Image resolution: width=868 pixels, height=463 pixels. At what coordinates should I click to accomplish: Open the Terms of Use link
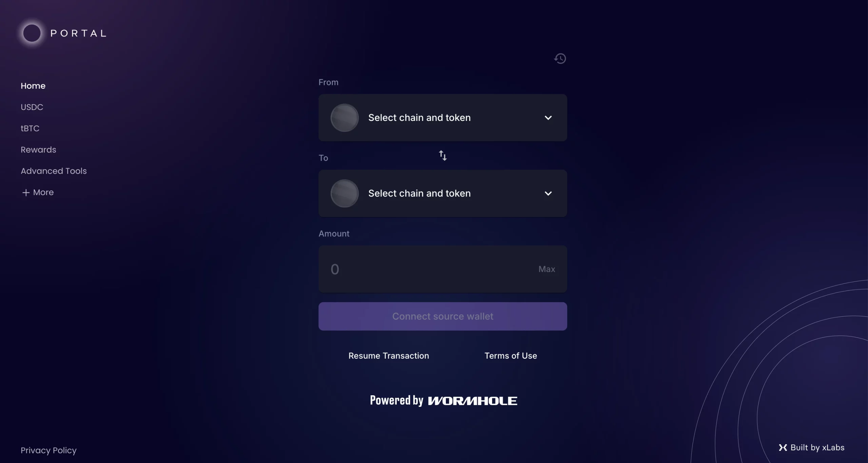tap(511, 356)
